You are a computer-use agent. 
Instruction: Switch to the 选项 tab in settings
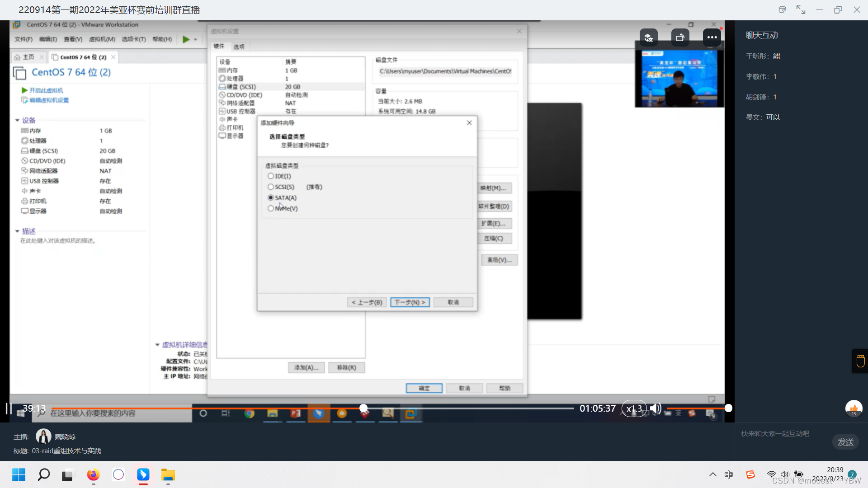coord(239,47)
